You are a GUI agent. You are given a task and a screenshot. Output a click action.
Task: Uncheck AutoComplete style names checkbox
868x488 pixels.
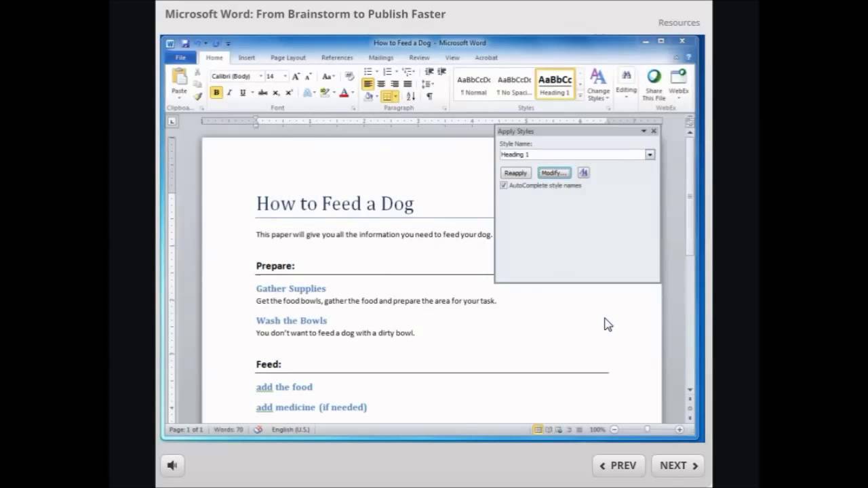tap(503, 185)
